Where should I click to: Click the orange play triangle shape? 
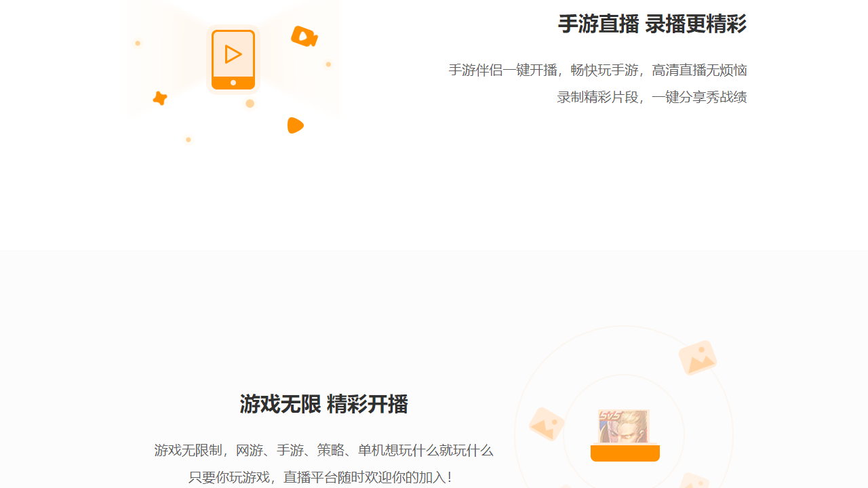point(294,125)
